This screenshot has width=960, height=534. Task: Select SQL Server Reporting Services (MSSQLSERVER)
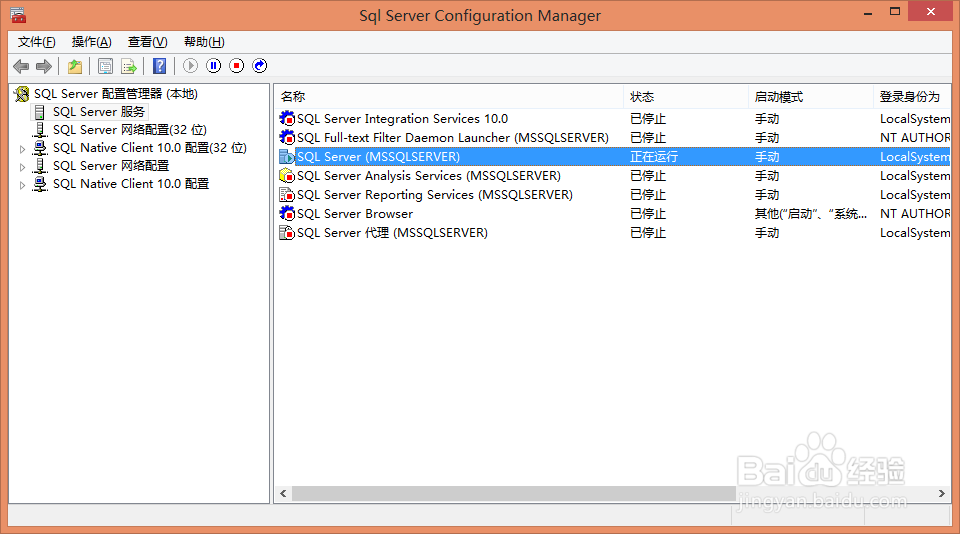pos(435,195)
